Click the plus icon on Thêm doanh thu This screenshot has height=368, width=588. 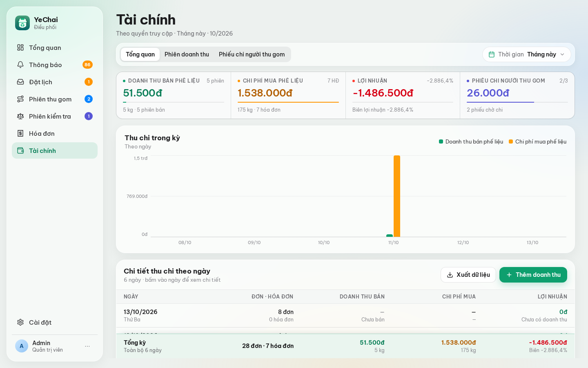tap(509, 275)
